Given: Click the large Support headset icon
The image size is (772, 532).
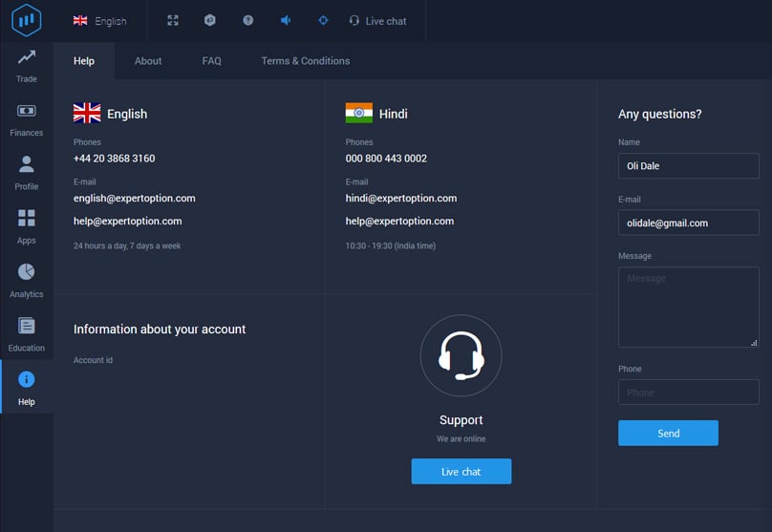Looking at the screenshot, I should point(461,355).
